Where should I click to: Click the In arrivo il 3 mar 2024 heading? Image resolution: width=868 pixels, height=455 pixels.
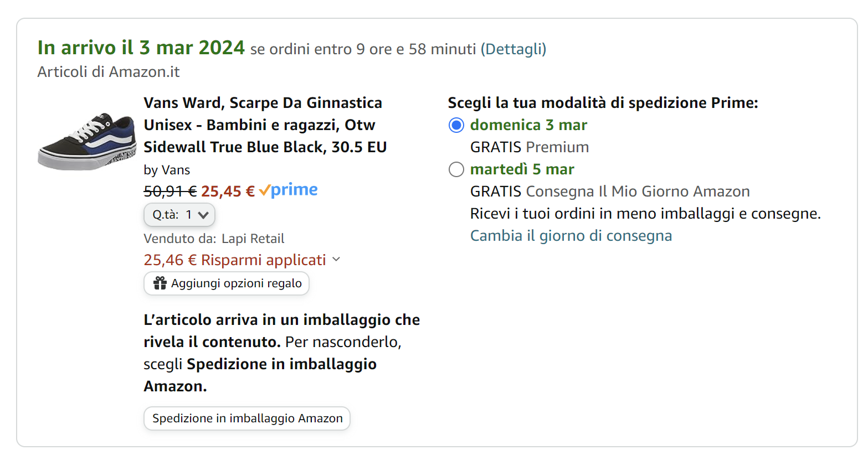140,48
